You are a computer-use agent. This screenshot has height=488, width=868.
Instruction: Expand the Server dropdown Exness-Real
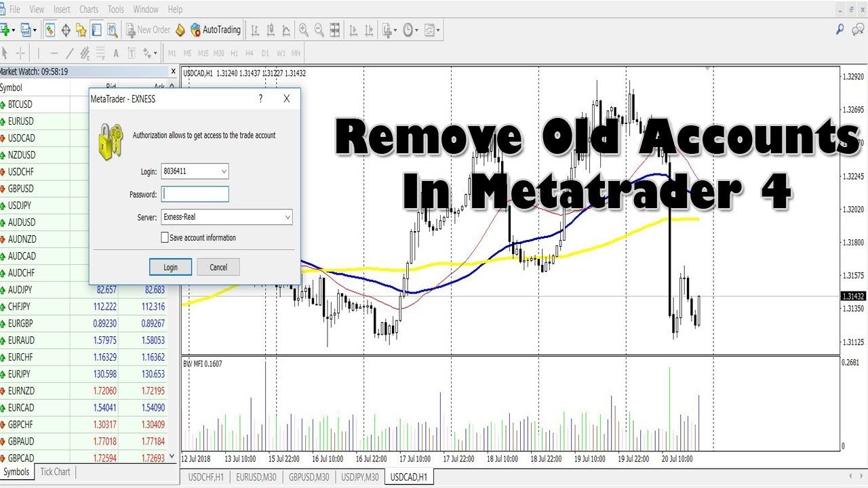(288, 218)
